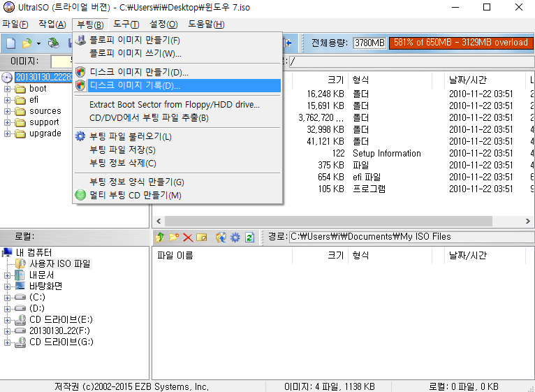Open the 작업(A) menu
This screenshot has width=535, height=392.
click(x=52, y=24)
